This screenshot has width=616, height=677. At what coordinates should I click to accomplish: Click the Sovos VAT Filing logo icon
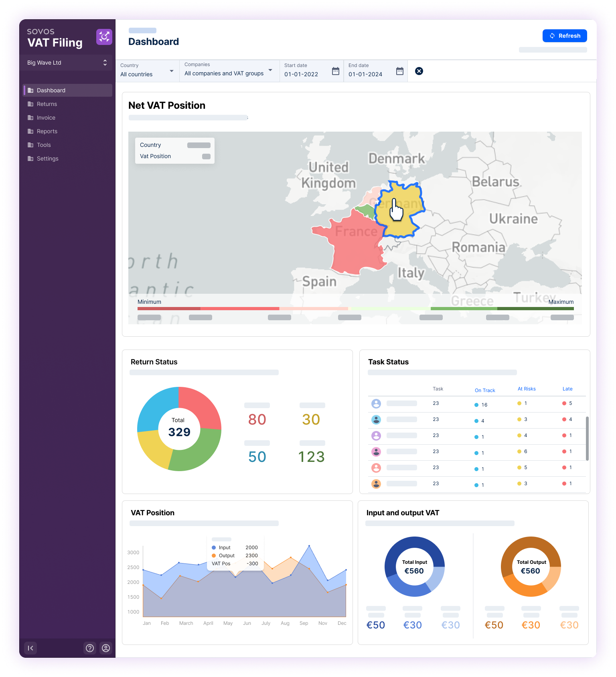coord(104,37)
